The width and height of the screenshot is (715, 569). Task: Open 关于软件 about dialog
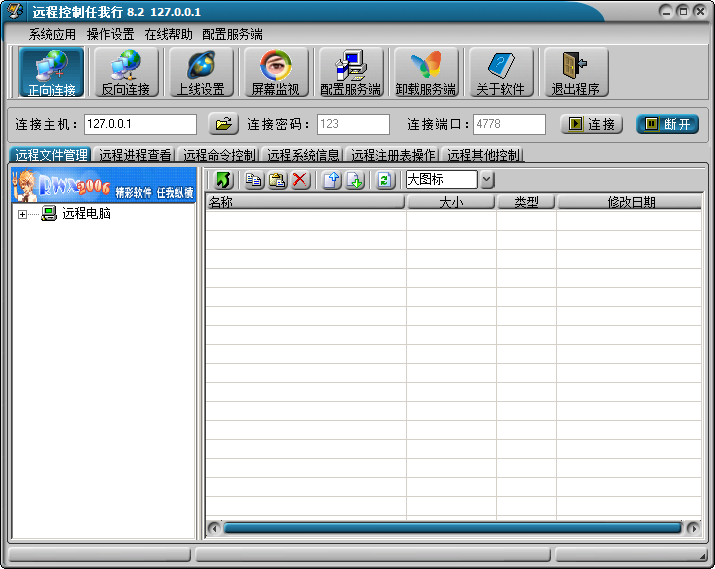click(500, 73)
